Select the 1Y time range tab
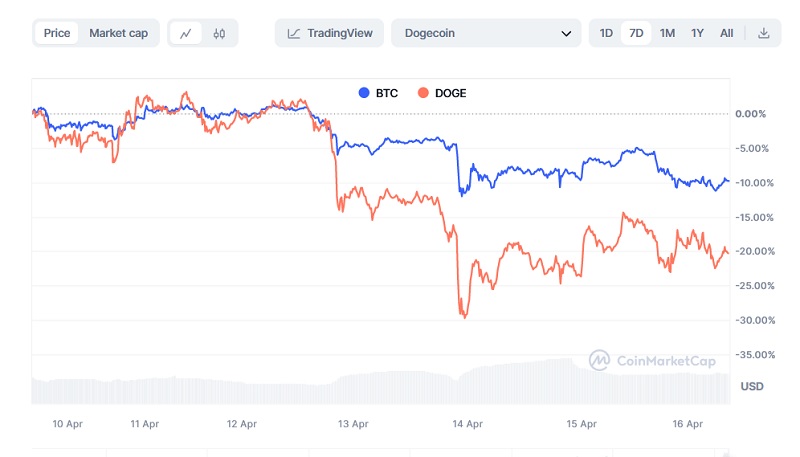Image resolution: width=800 pixels, height=457 pixels. 697,33
